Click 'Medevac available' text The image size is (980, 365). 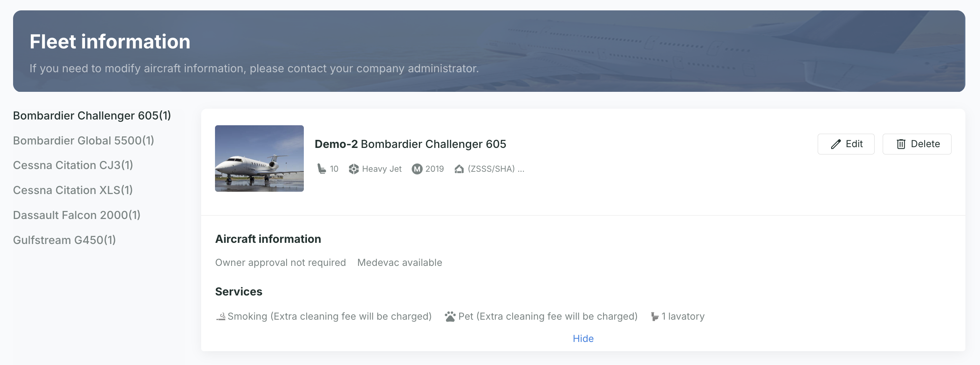pyautogui.click(x=400, y=262)
